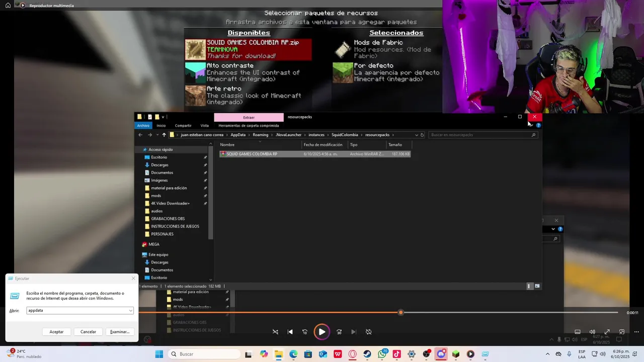The height and width of the screenshot is (362, 644).
Task: Open address bar history dropdown
Action: [x=416, y=135]
